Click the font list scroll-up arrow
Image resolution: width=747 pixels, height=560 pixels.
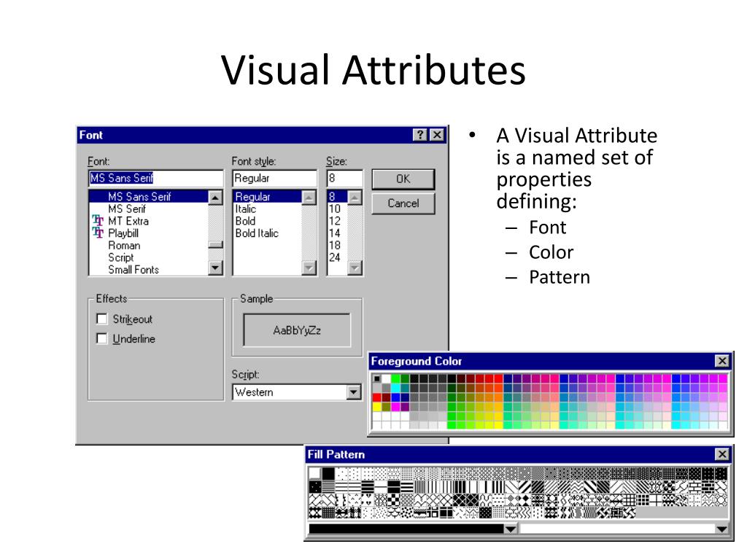[215, 197]
